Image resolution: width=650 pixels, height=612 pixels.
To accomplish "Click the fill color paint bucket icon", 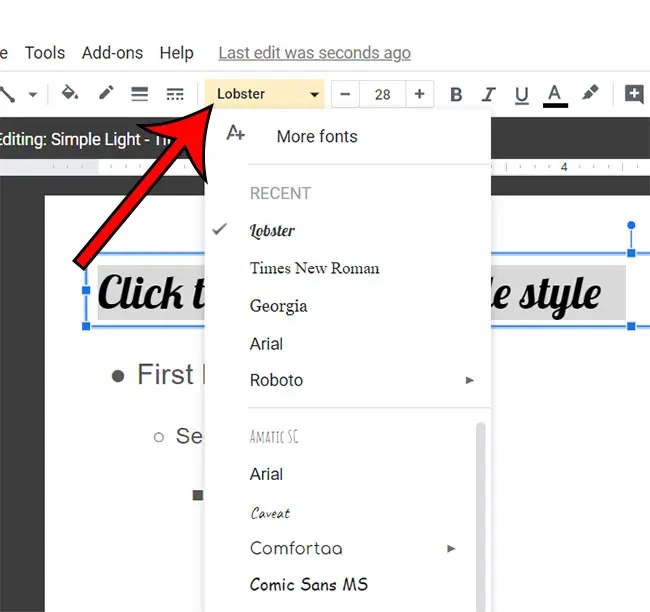I will pos(69,94).
